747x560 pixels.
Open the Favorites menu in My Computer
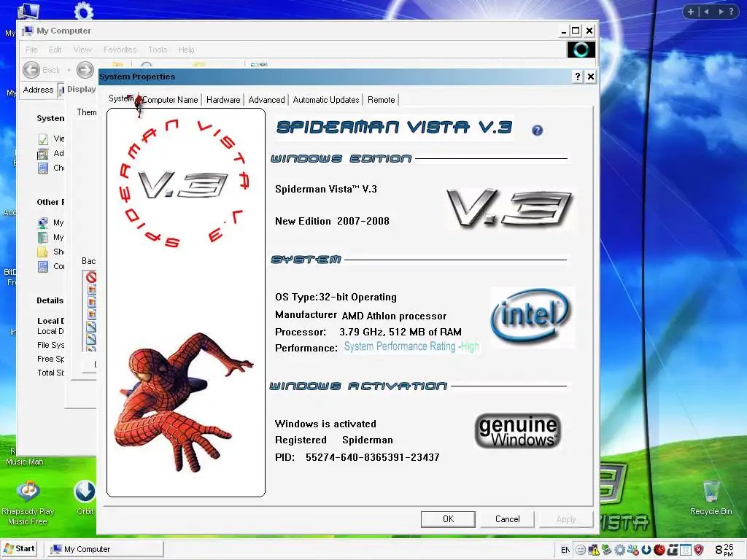click(x=120, y=50)
